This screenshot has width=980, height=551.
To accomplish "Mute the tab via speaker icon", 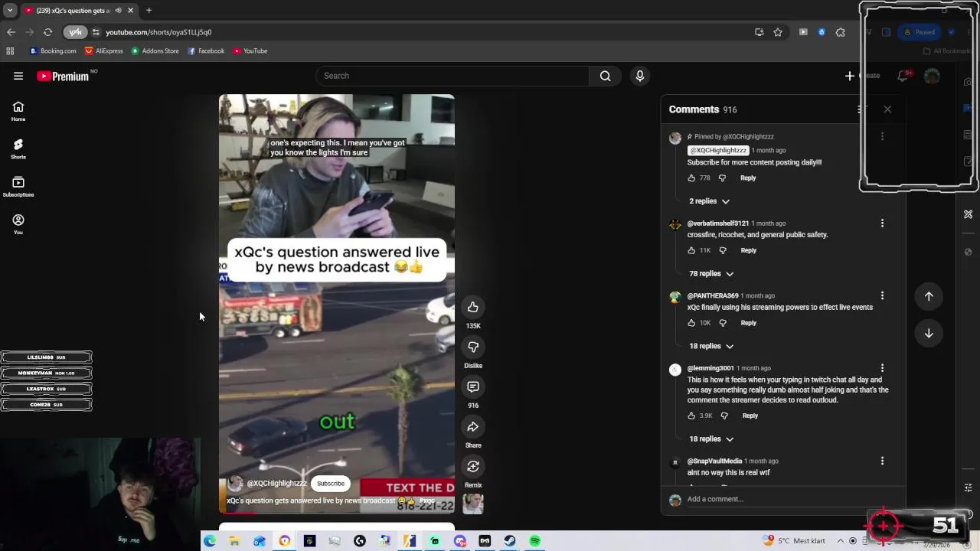I will tap(118, 11).
